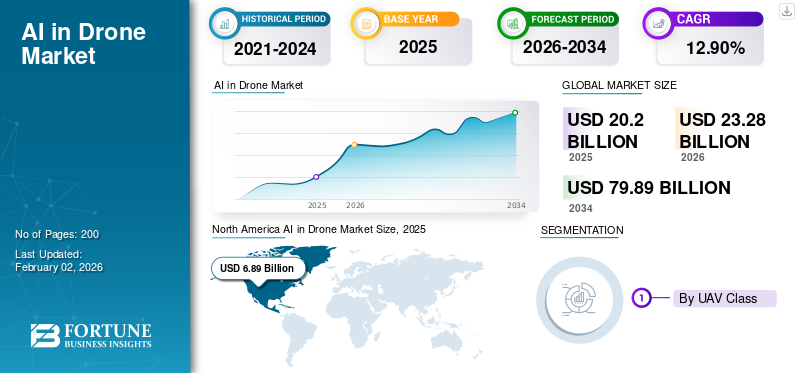This screenshot has width=800, height=373.
Task: Click the Historical Period label
Action: pyautogui.click(x=284, y=19)
